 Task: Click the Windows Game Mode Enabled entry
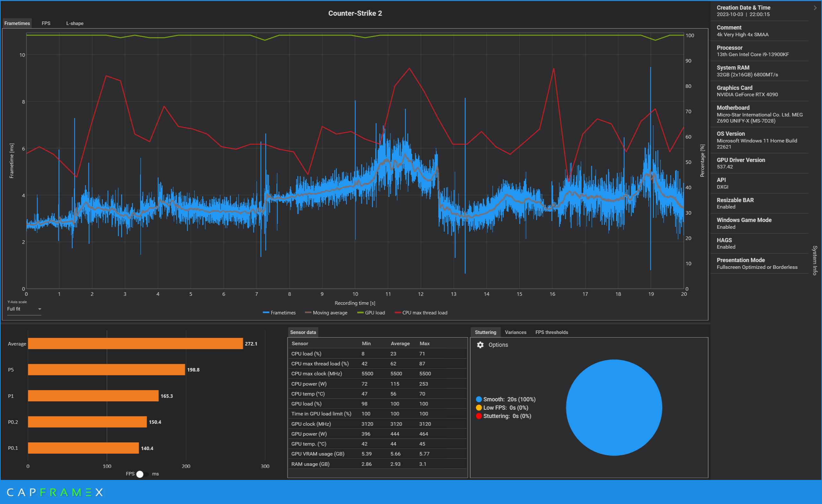pos(760,224)
